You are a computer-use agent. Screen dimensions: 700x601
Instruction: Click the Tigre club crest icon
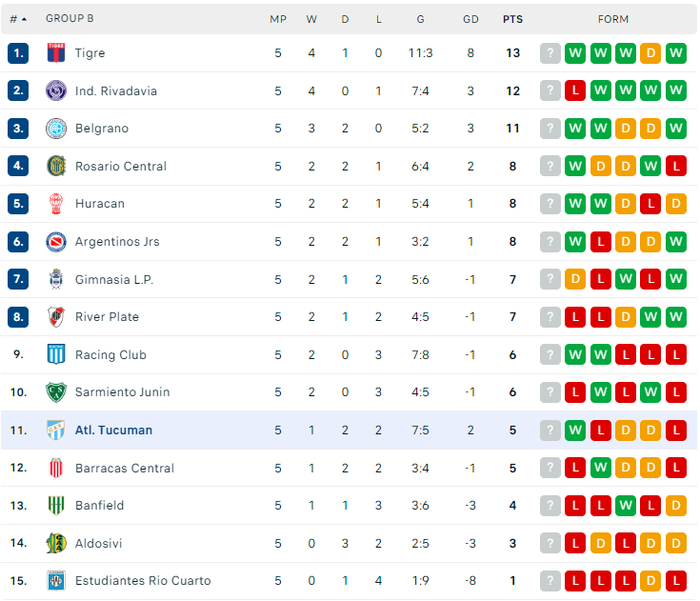pyautogui.click(x=56, y=53)
